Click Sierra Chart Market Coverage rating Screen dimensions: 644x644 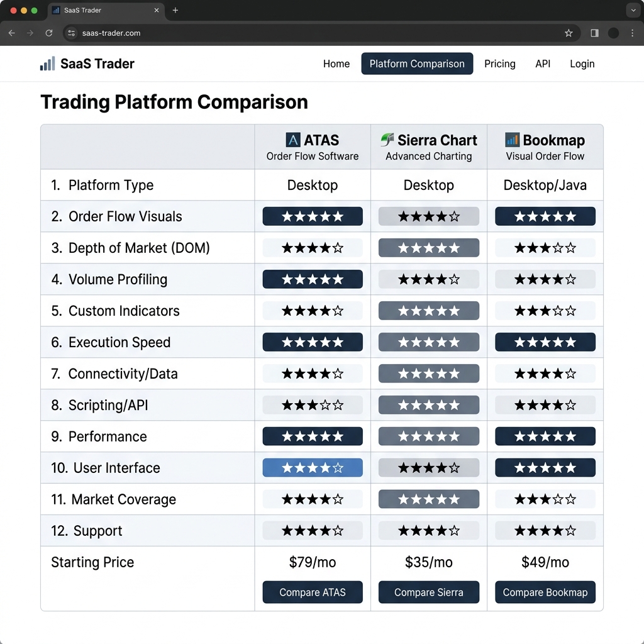(x=429, y=499)
